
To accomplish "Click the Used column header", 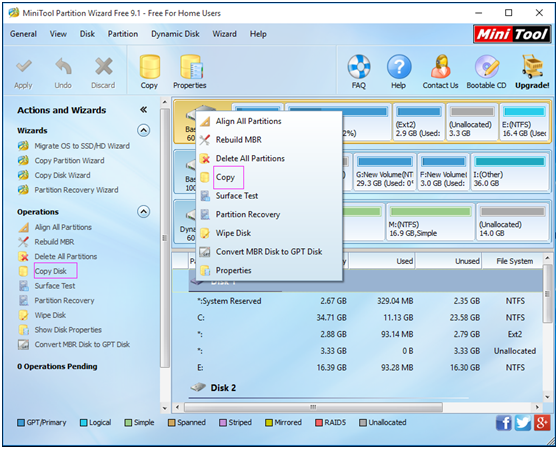I will pyautogui.click(x=382, y=261).
